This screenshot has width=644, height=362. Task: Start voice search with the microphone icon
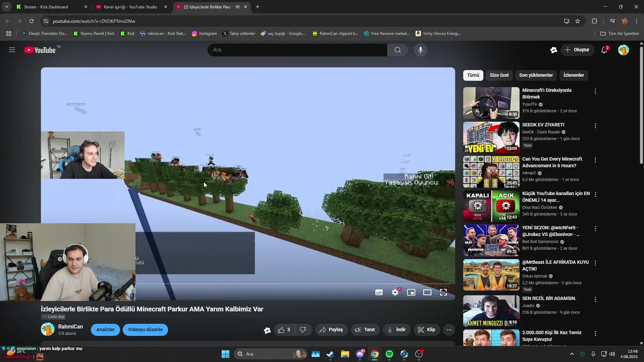(421, 50)
